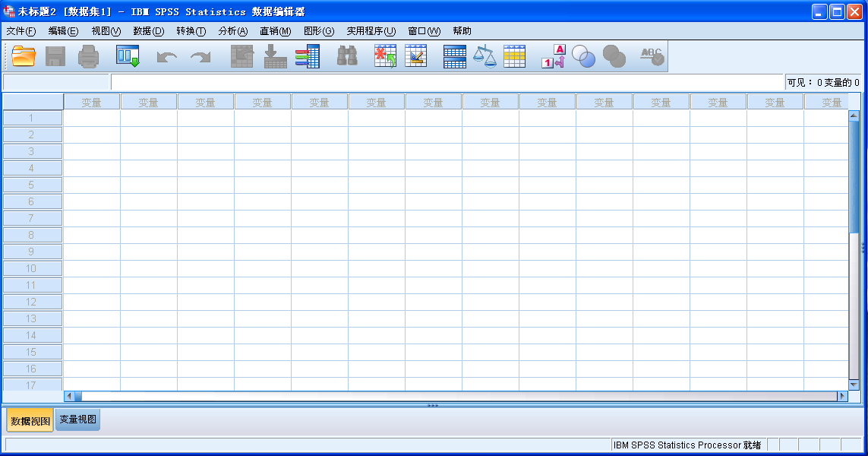Viewport: 868px width, 456px height.
Task: Select row header 10
Action: (x=33, y=268)
